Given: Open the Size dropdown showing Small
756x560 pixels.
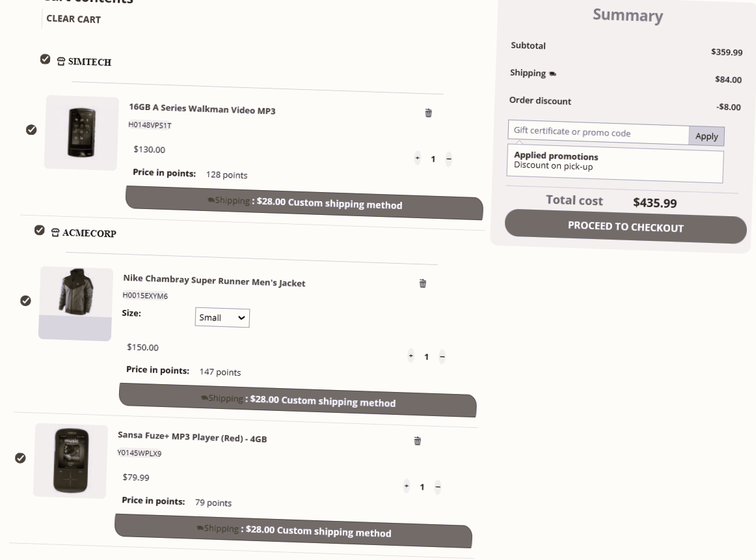Looking at the screenshot, I should [222, 318].
